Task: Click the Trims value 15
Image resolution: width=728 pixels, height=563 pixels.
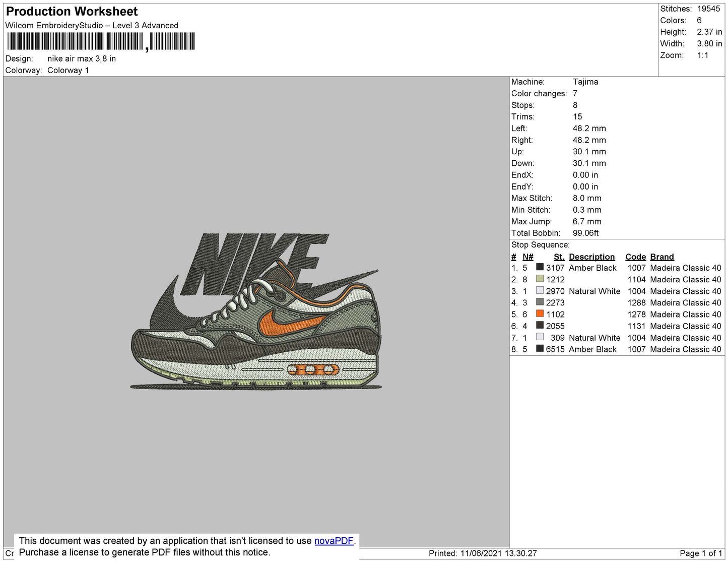Action: 577,116
